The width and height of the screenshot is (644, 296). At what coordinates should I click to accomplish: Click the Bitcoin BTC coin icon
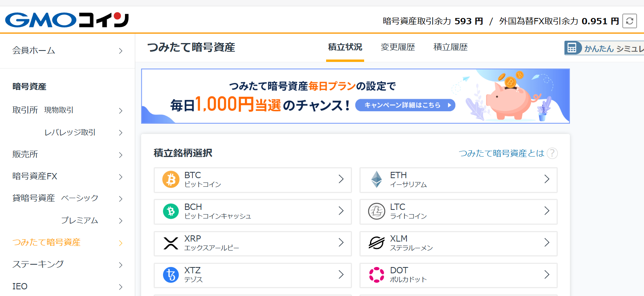click(x=171, y=180)
